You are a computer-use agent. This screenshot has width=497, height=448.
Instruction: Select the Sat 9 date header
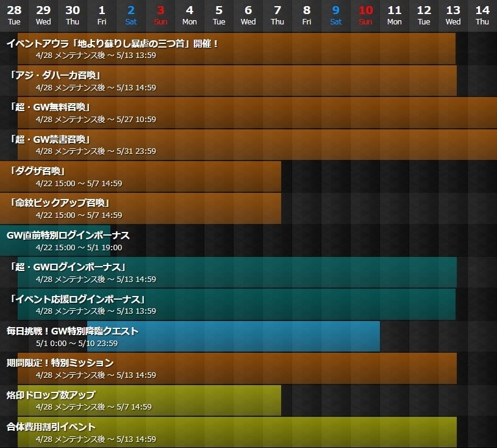click(x=336, y=15)
